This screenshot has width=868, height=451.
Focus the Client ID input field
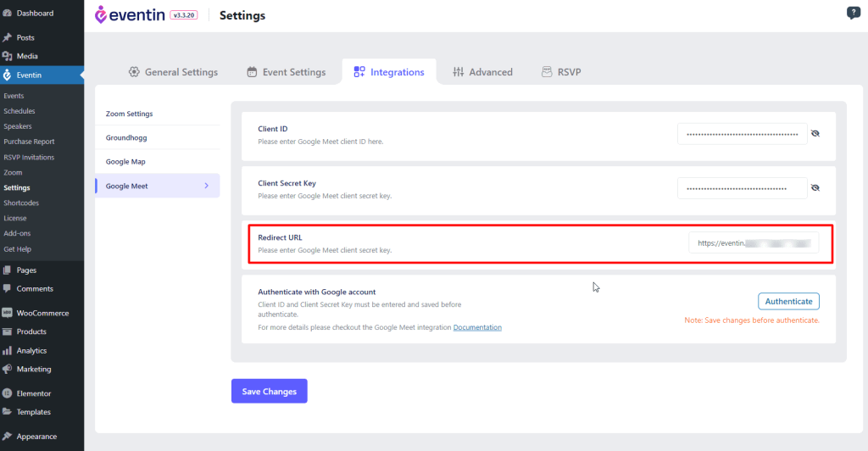coord(742,134)
